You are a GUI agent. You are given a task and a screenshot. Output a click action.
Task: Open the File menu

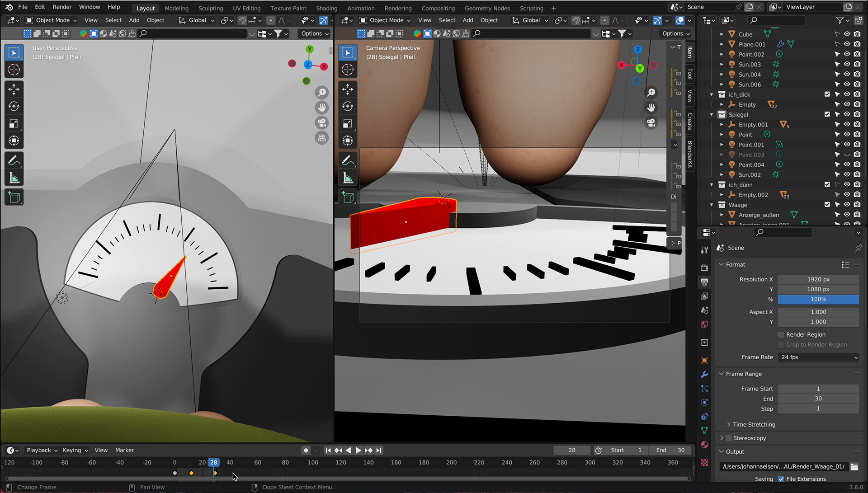coord(23,7)
